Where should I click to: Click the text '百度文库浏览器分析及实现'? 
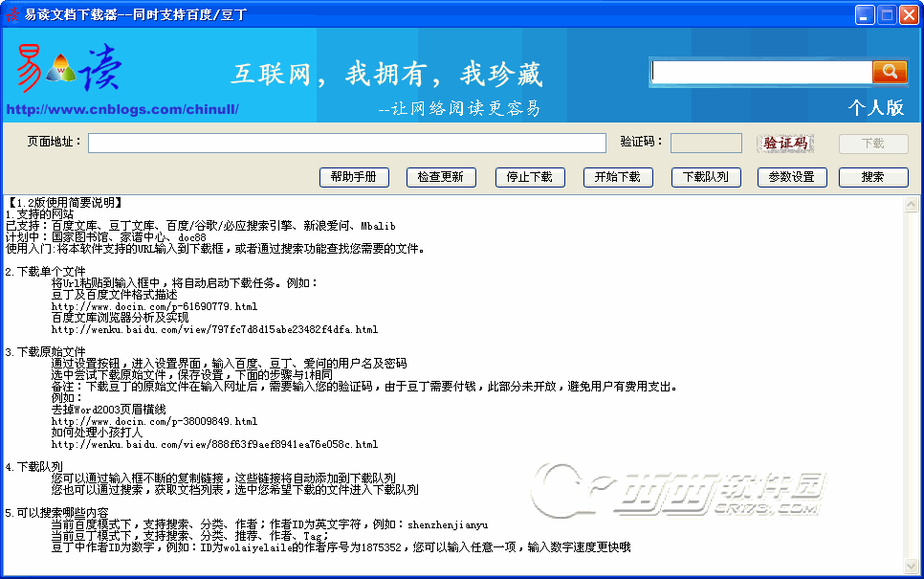121,318
